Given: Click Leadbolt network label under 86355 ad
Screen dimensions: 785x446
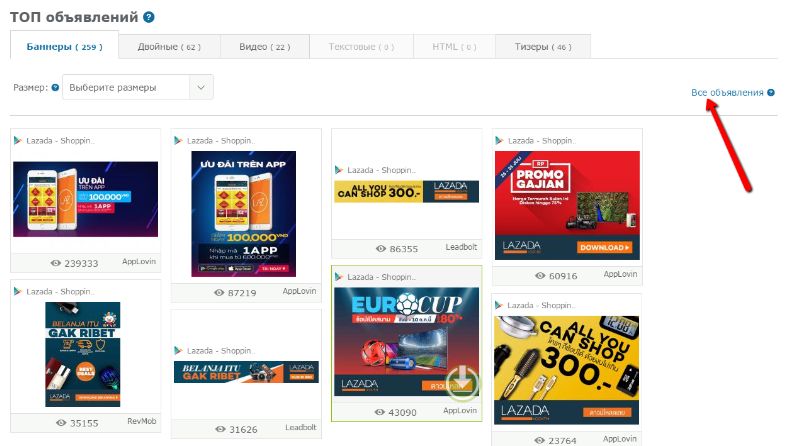Looking at the screenshot, I should click(461, 247).
